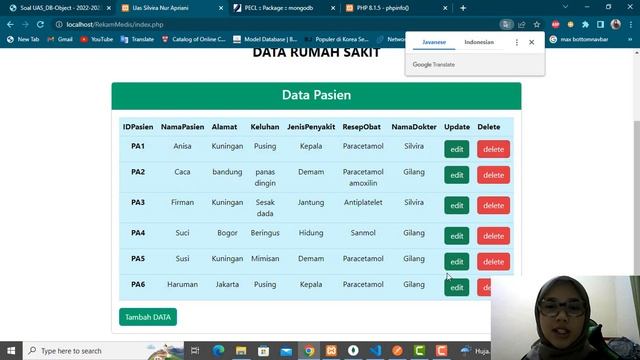640x360 pixels.
Task: Open the red Camtasia recorder taskbar icon
Action: tap(441, 351)
